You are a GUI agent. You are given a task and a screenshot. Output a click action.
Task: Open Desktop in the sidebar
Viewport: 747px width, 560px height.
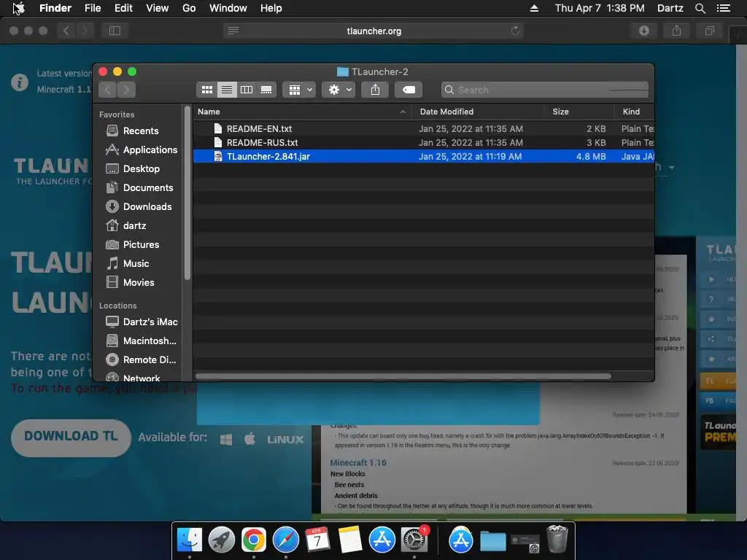[x=133, y=168]
